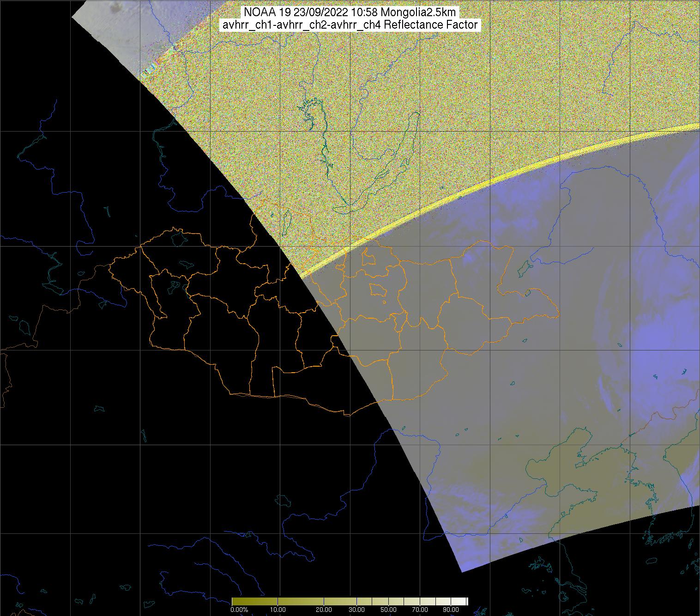Select the 50.00 label on the legend
Image resolution: width=700 pixels, height=616 pixels.
click(x=388, y=610)
